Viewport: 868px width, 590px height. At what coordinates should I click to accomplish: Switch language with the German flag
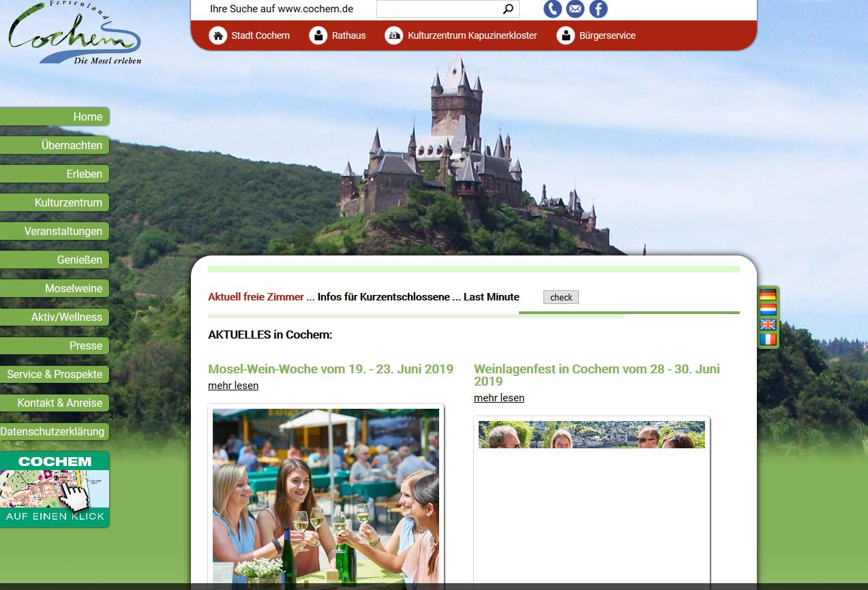(x=768, y=295)
